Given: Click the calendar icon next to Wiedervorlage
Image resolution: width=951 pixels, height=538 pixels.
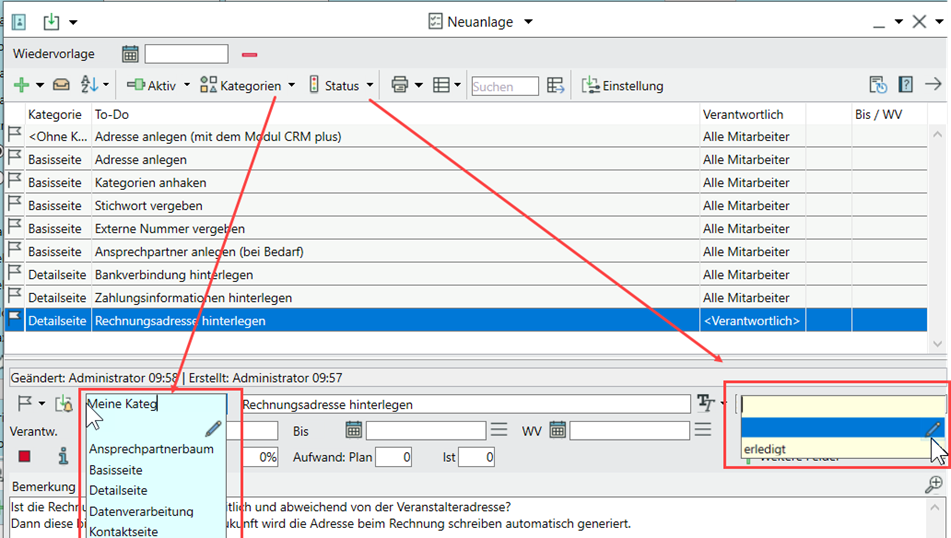Looking at the screenshot, I should click(130, 54).
